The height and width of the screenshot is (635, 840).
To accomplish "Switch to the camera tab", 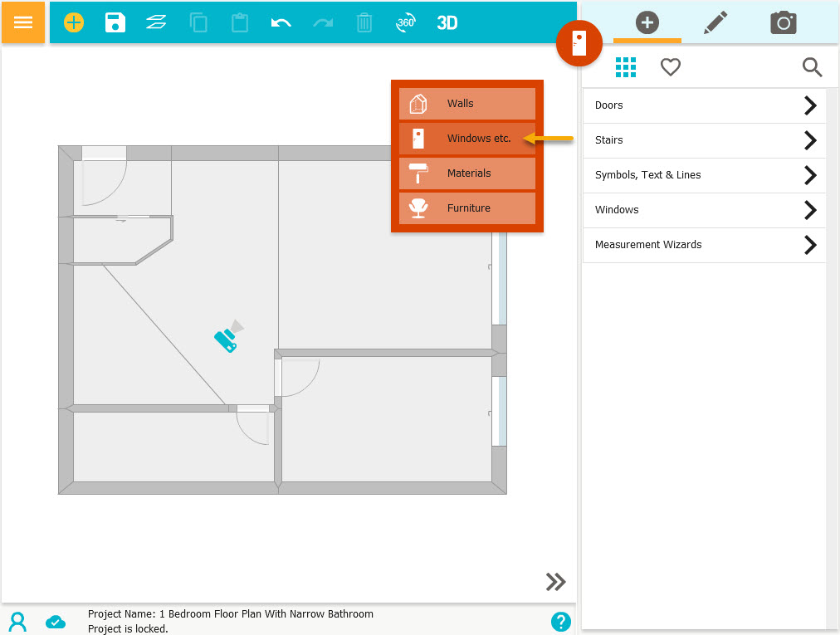I will [x=783, y=22].
